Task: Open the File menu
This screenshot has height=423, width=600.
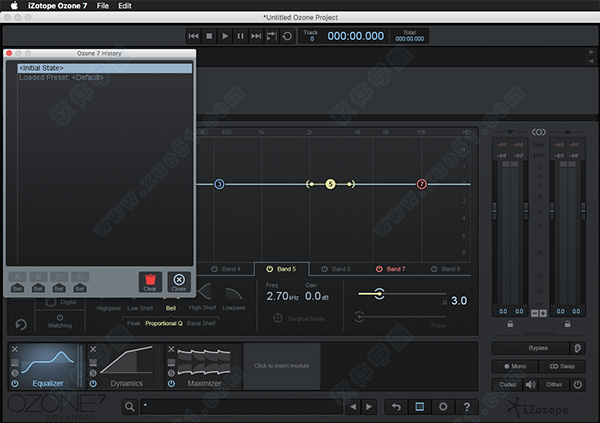Action: click(103, 6)
